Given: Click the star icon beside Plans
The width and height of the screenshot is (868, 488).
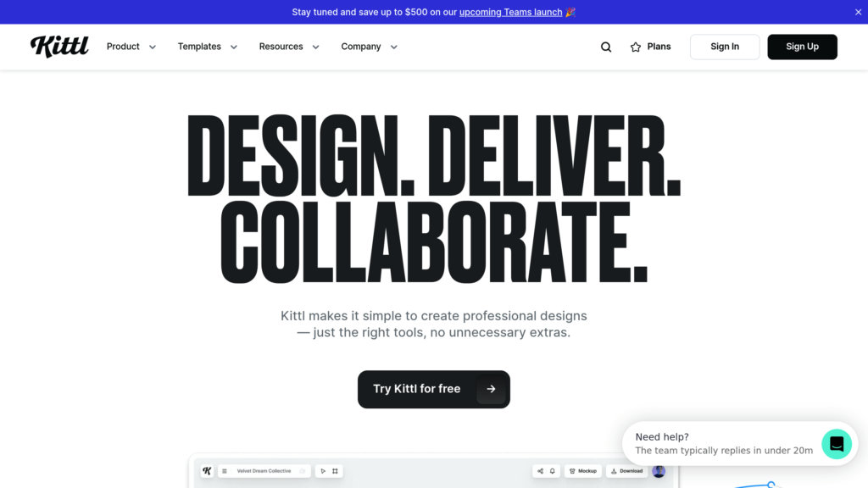Looking at the screenshot, I should (636, 47).
